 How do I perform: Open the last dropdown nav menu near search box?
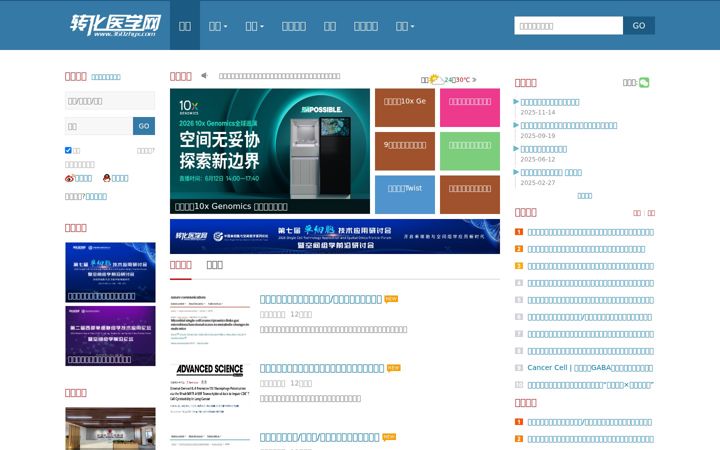click(405, 26)
